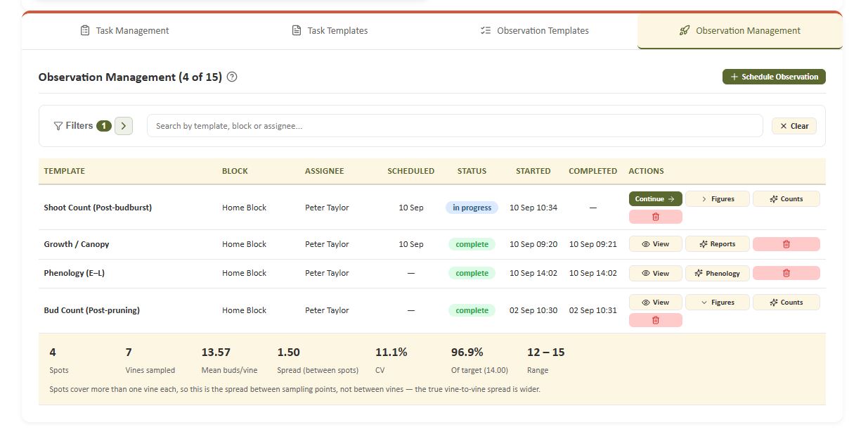Open the Observation Templates tab
Screen dimensions: 868x432
[535, 31]
